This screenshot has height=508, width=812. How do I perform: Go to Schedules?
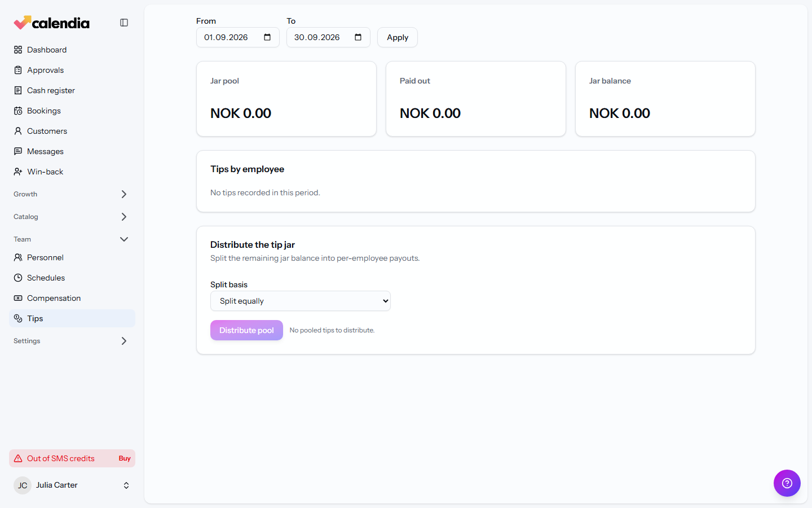tap(72, 278)
